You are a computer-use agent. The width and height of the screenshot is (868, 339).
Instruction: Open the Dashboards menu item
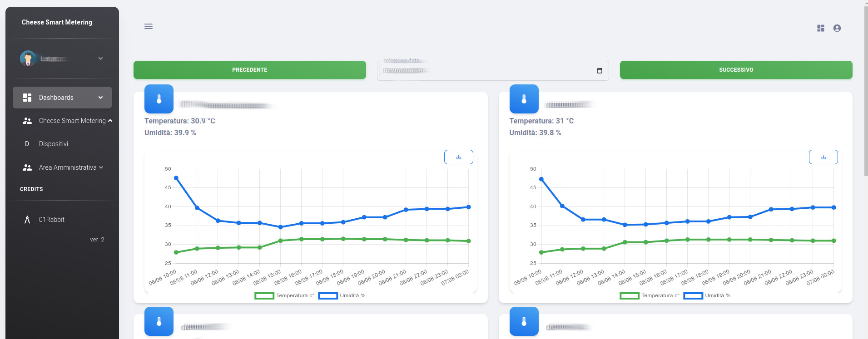point(62,98)
